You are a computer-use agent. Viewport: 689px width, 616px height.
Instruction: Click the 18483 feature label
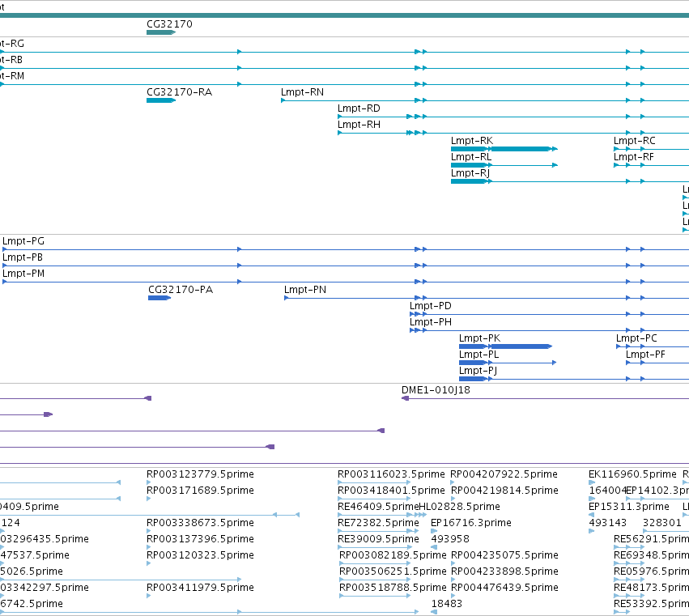click(x=446, y=605)
